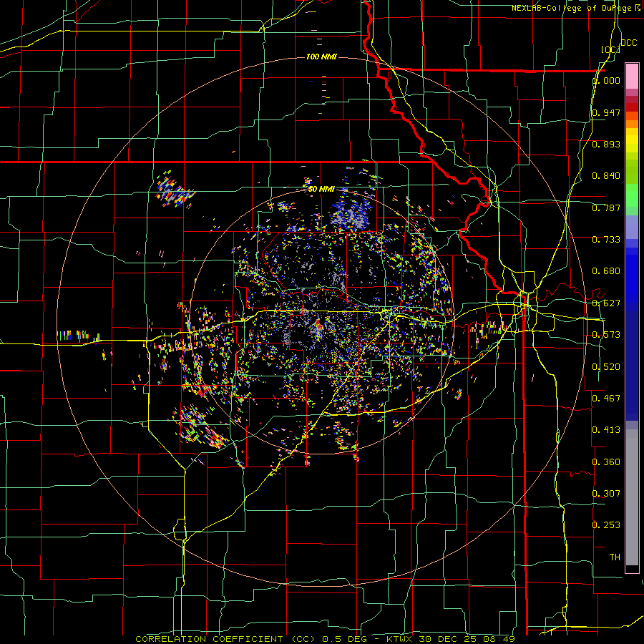The image size is (644, 644).
Task: Click the 0.360 color scale label
Action: [606, 462]
